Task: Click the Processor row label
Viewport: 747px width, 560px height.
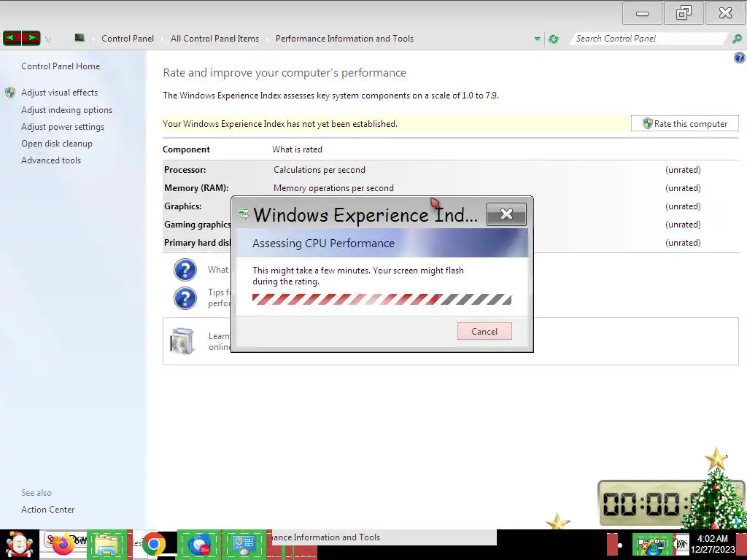Action: coord(185,170)
